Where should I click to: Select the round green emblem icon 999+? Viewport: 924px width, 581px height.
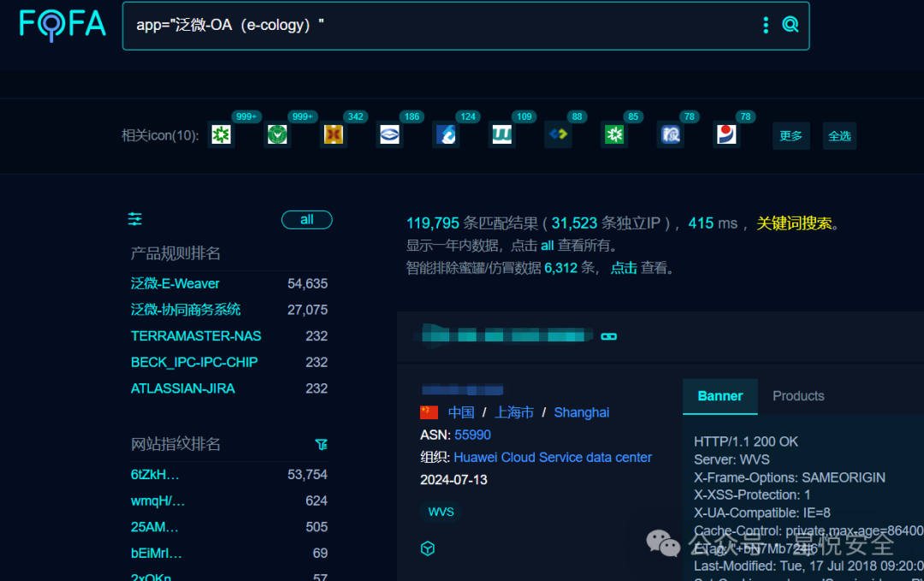tap(277, 134)
